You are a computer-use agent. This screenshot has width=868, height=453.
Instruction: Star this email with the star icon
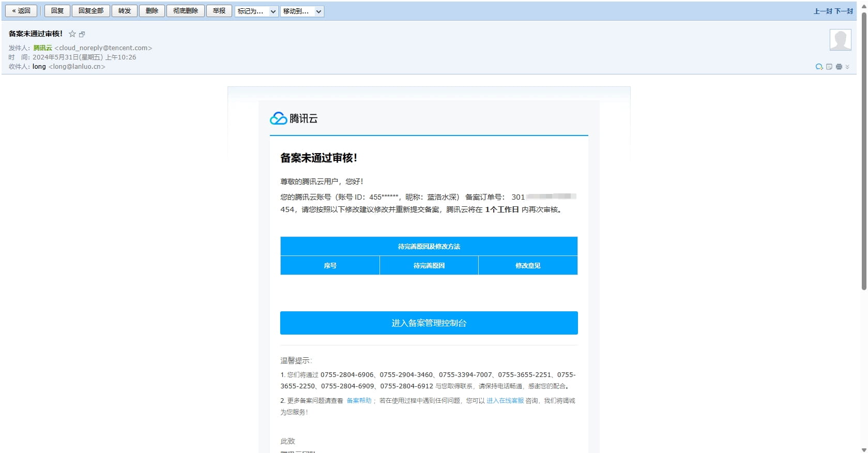click(72, 34)
